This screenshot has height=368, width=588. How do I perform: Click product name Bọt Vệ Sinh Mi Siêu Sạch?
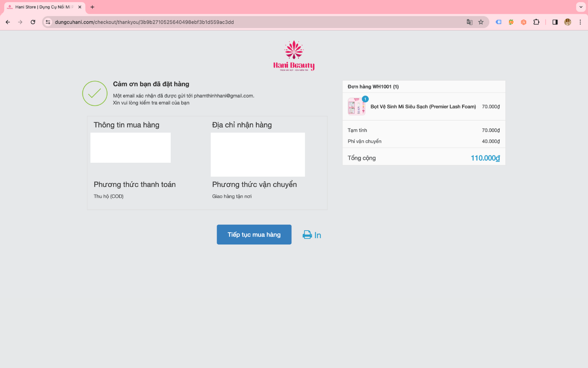pos(423,107)
